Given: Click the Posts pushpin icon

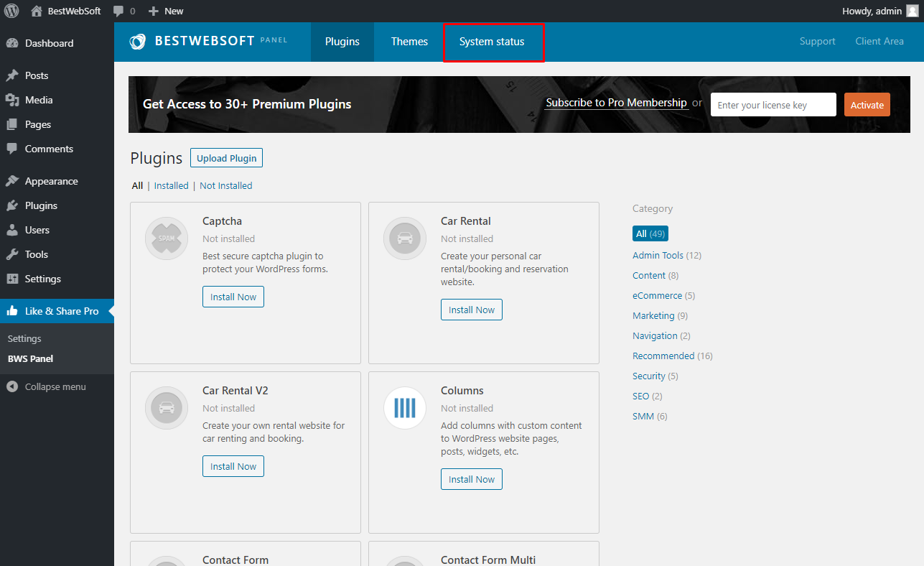Looking at the screenshot, I should tap(12, 75).
